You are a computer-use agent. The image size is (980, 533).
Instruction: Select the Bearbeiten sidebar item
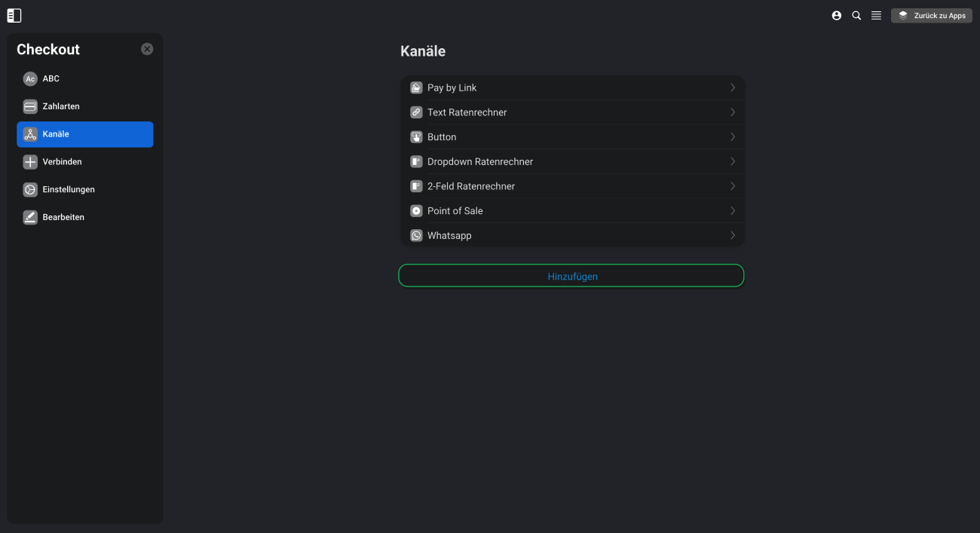pyautogui.click(x=85, y=217)
